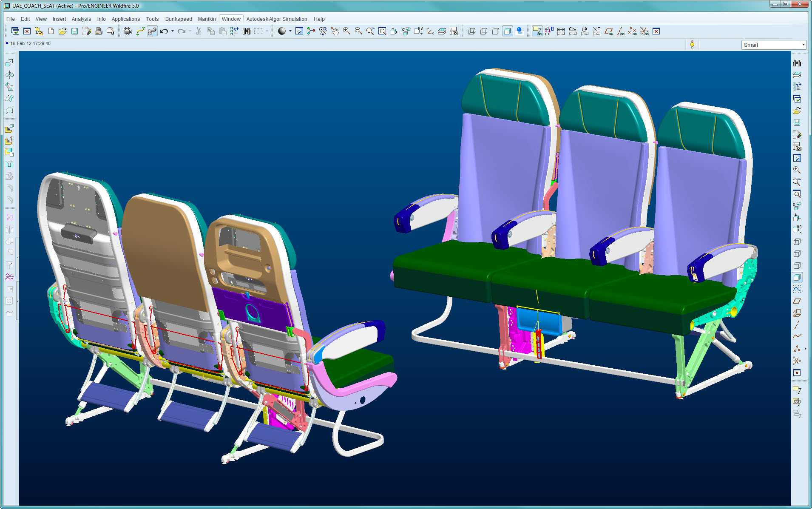This screenshot has height=509, width=812.
Task: Click the Cut scissors icon
Action: [199, 31]
